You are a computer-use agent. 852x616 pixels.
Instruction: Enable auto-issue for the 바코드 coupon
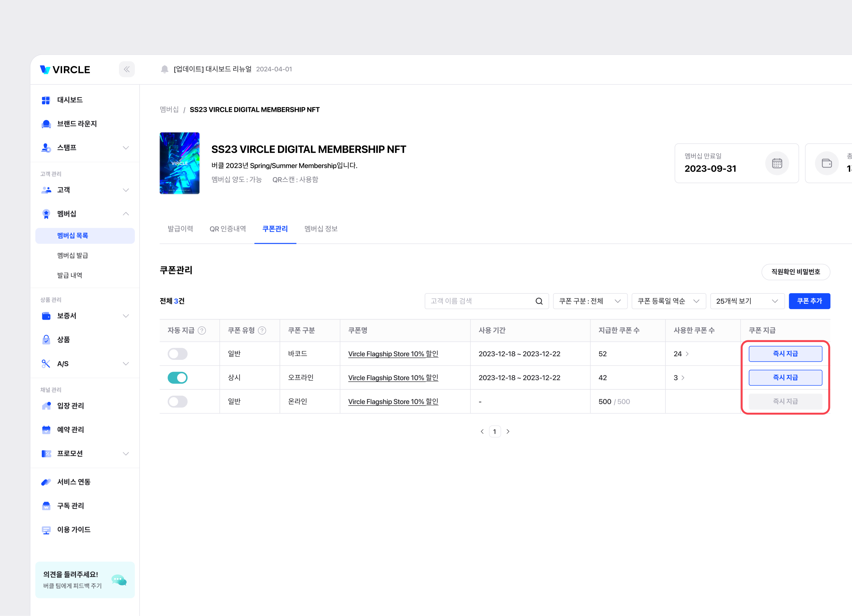click(177, 354)
